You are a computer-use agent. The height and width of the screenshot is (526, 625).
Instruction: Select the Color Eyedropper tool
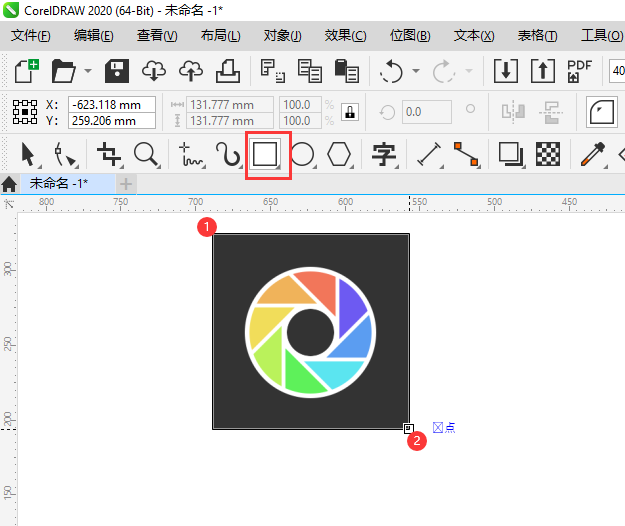tap(593, 154)
